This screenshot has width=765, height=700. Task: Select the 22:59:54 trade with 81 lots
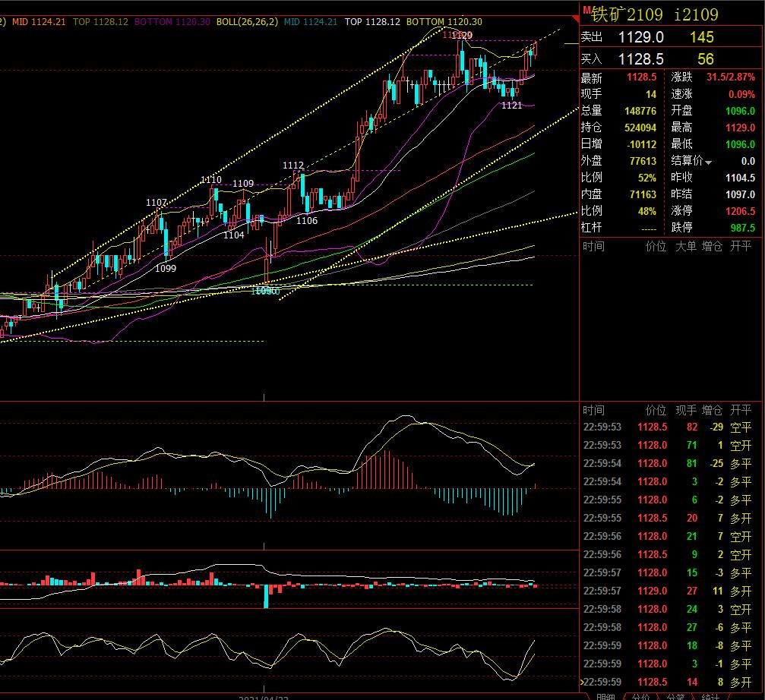pyautogui.click(x=668, y=463)
